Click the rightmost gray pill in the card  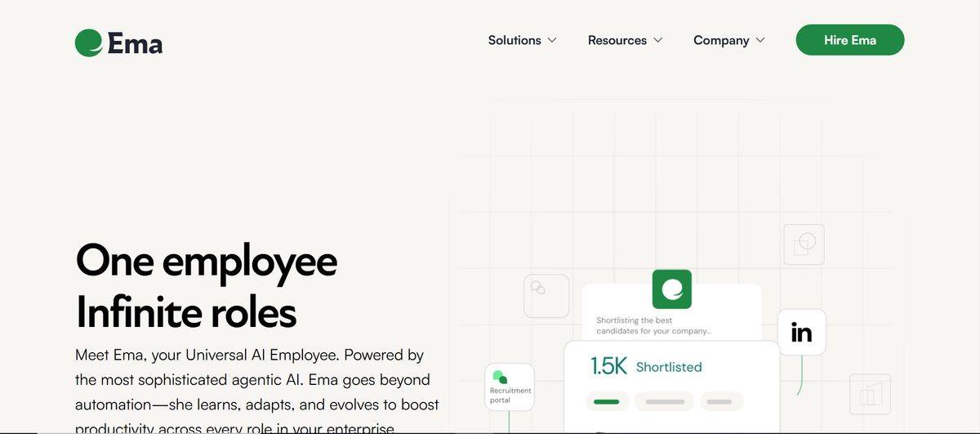[x=719, y=401]
